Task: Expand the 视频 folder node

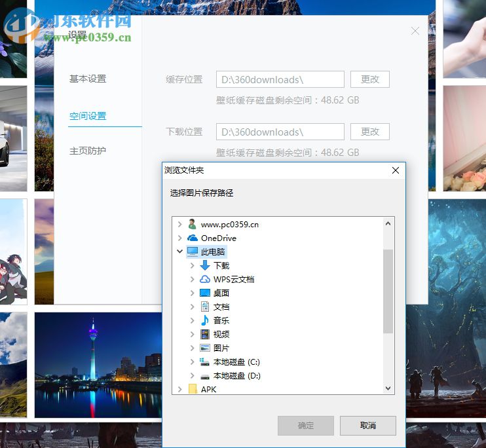Action: point(192,334)
